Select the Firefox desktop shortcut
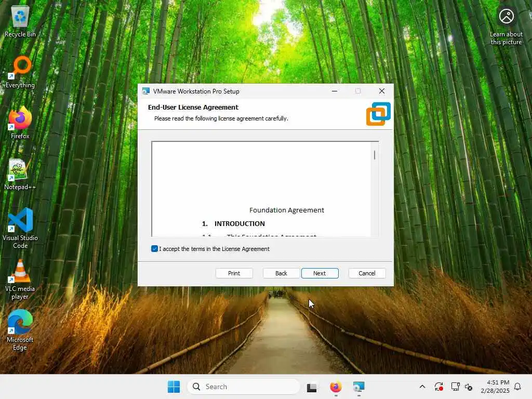This screenshot has height=399, width=532. pos(20,123)
